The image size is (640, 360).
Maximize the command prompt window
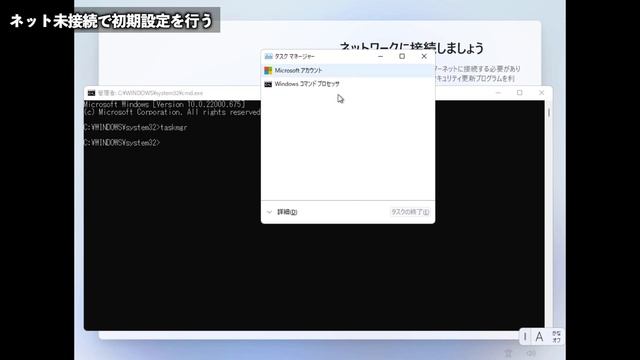click(x=520, y=93)
